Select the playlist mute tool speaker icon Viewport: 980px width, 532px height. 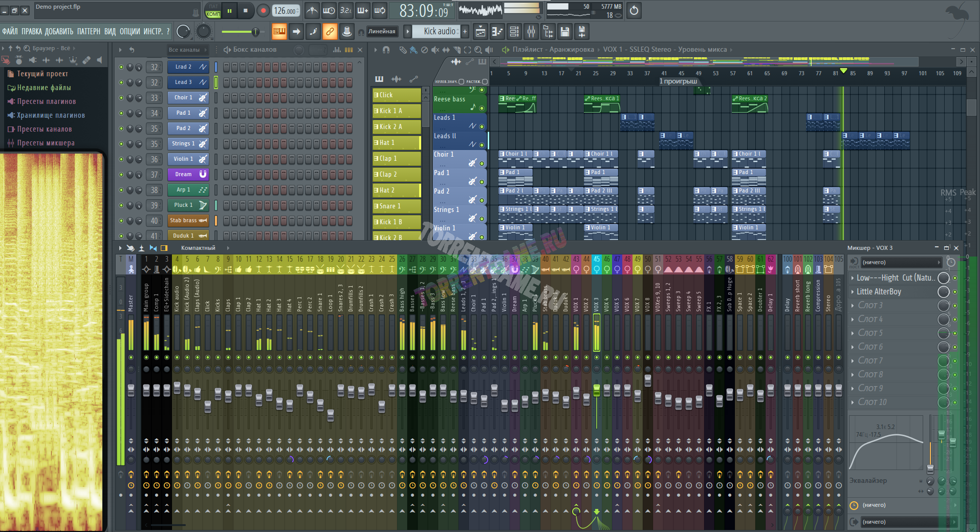[435, 50]
